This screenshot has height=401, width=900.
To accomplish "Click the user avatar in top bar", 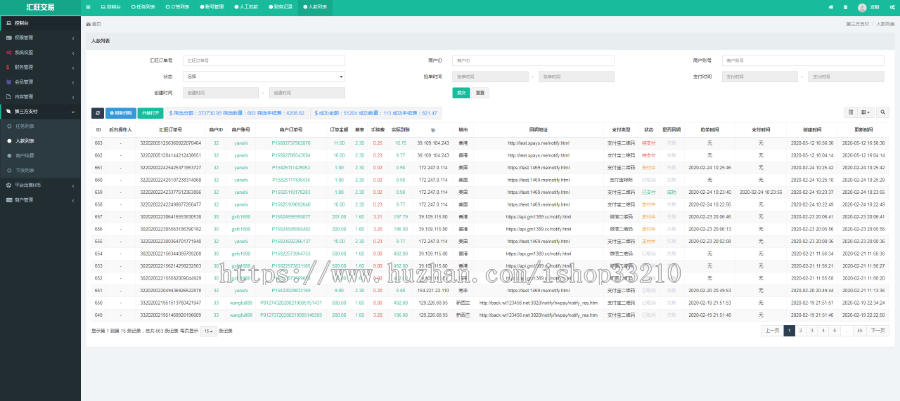I will point(862,6).
